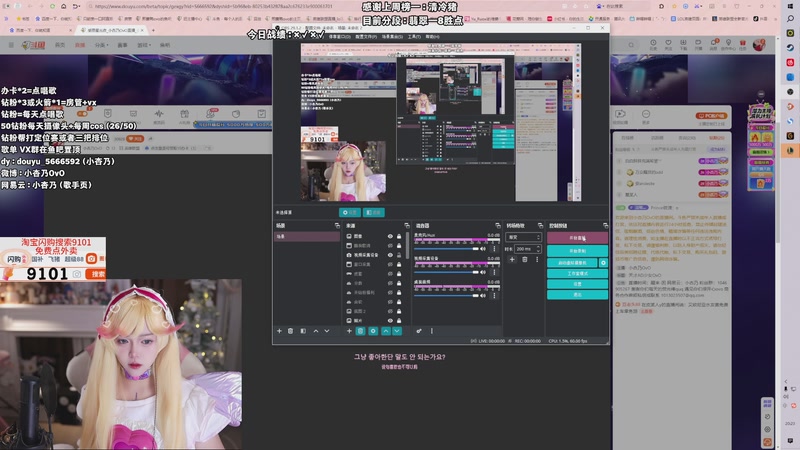
Task: Toggle visibility of 视频采集设备 source
Action: [x=390, y=255]
